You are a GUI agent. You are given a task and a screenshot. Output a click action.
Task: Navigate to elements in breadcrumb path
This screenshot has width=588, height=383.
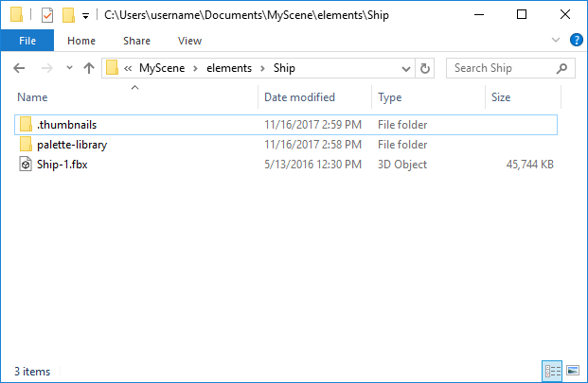click(x=229, y=68)
